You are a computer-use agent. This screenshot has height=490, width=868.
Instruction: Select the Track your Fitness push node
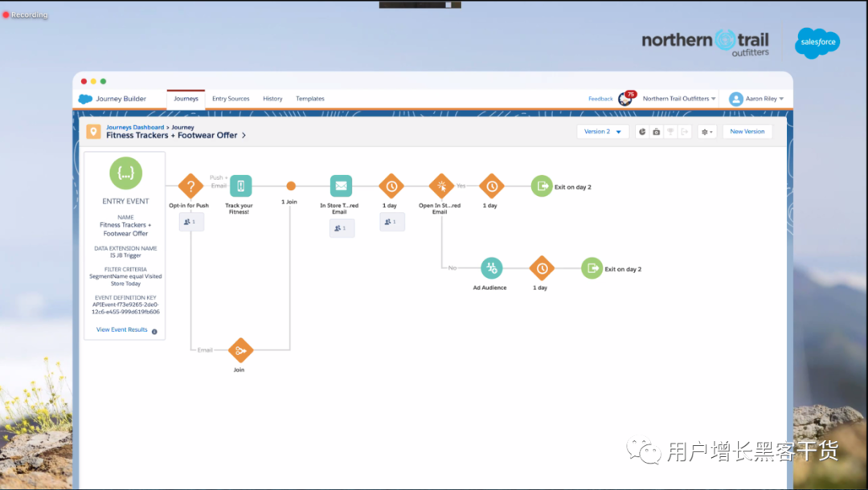pyautogui.click(x=241, y=186)
